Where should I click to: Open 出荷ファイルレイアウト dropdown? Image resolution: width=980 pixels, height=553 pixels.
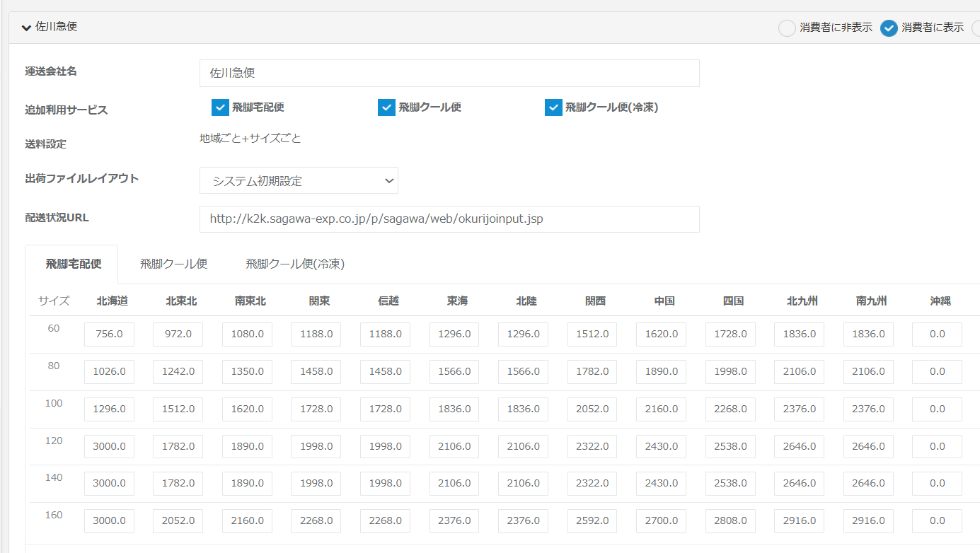tap(299, 180)
